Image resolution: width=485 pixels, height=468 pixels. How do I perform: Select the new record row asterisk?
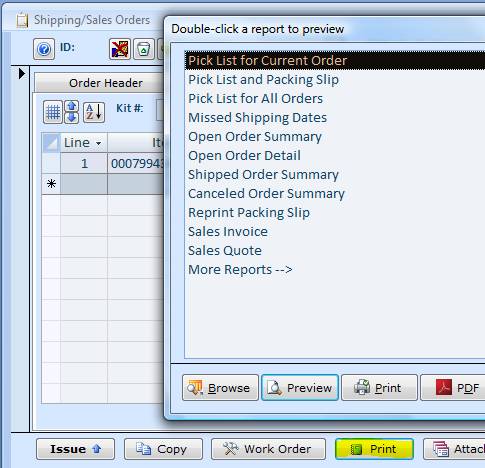pyautogui.click(x=51, y=184)
